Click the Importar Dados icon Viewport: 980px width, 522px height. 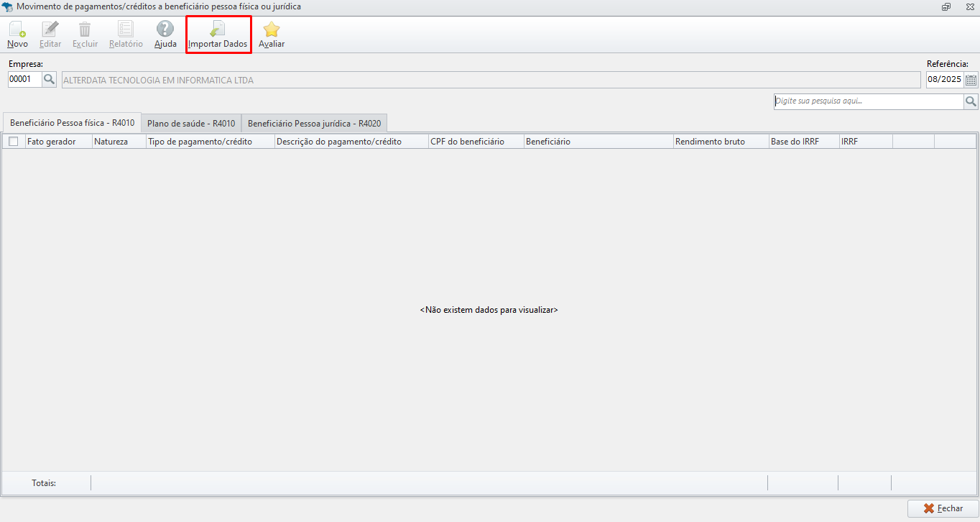tap(218, 29)
